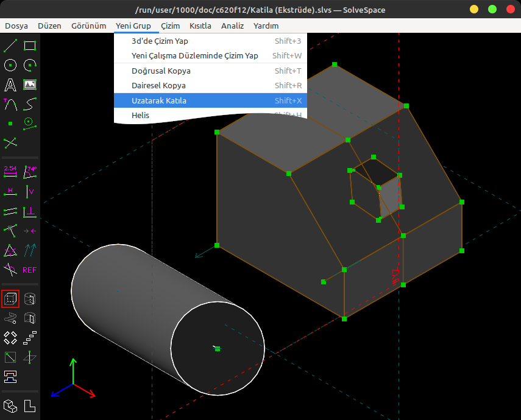Viewport: 521px width, 420px height.
Task: Apply the symmetric arrows constraint
Action: [30, 231]
